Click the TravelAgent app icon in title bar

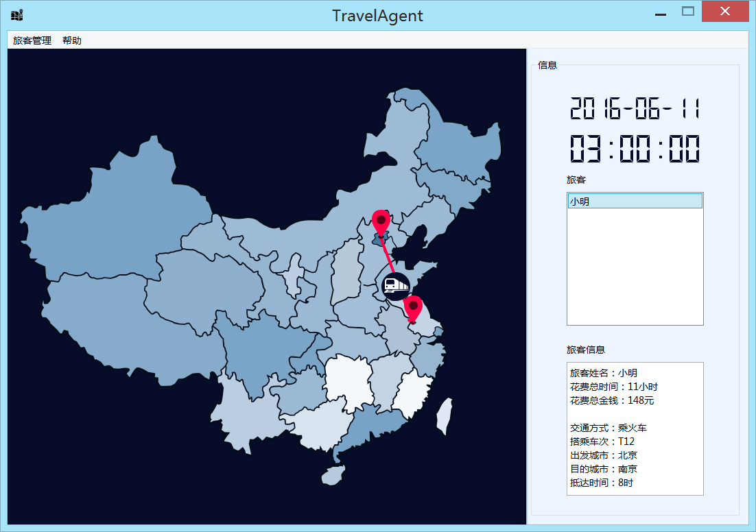click(17, 15)
